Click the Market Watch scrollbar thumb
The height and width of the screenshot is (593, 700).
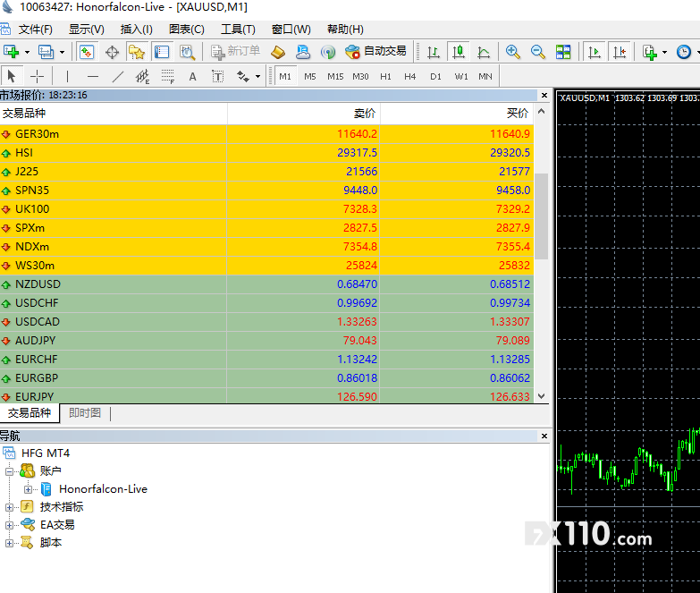click(x=542, y=216)
